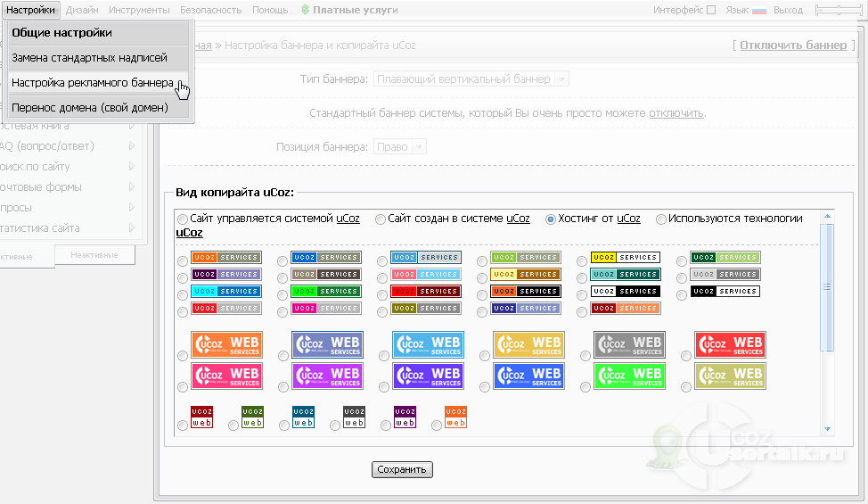The width and height of the screenshot is (868, 504).
Task: Select 'Хостинг от uCoz' radio option
Action: coord(550,219)
